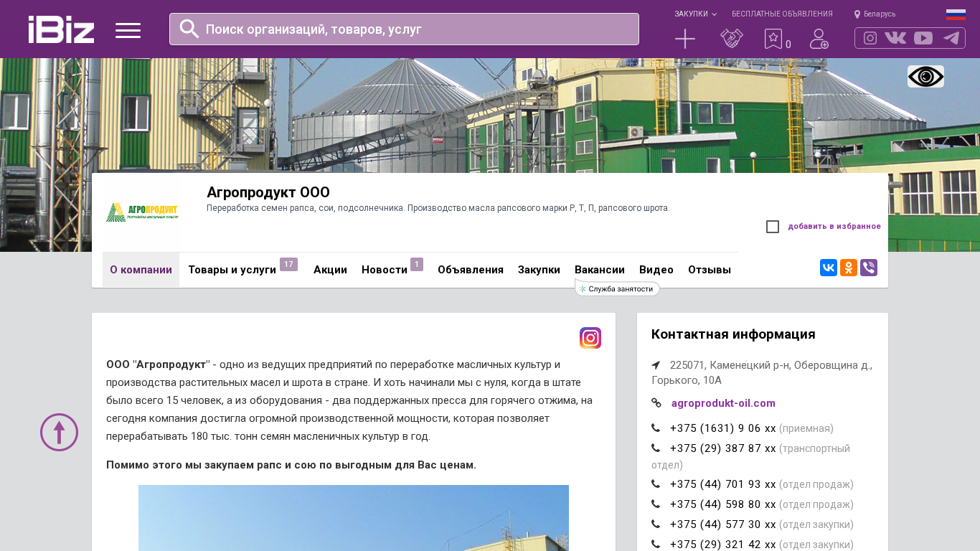This screenshot has height=551, width=980.
Task: Click the address 225071, Каменецкий р-н text
Action: (762, 372)
